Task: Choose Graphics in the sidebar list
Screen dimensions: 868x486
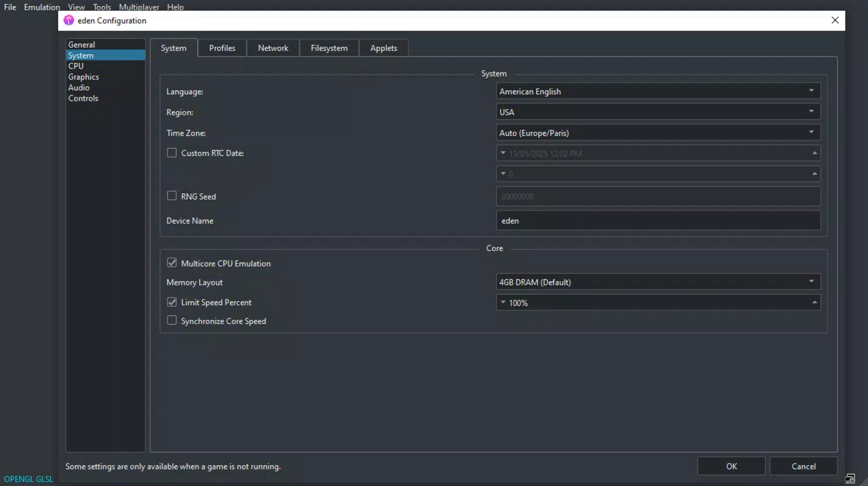Action: pos(106,77)
